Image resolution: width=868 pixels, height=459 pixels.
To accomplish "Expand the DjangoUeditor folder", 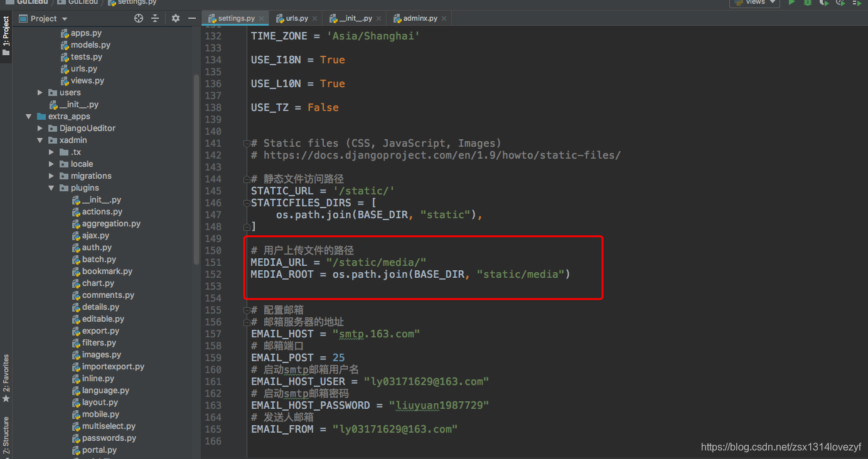I will pyautogui.click(x=40, y=129).
